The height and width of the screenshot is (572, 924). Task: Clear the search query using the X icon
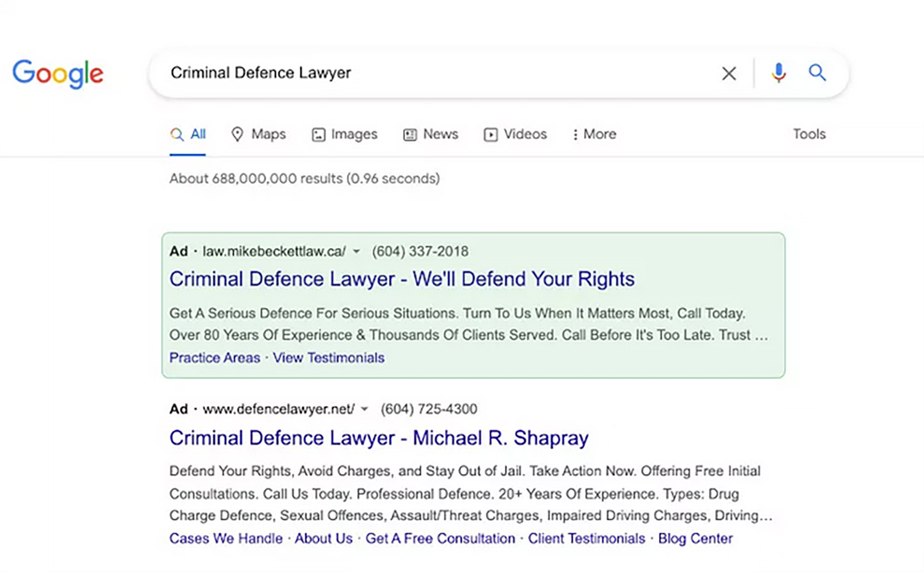(729, 73)
